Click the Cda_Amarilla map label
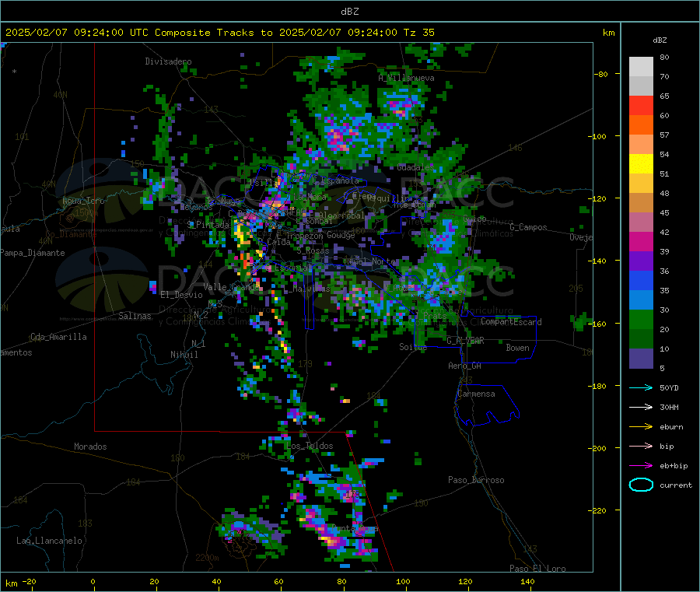 (x=58, y=337)
